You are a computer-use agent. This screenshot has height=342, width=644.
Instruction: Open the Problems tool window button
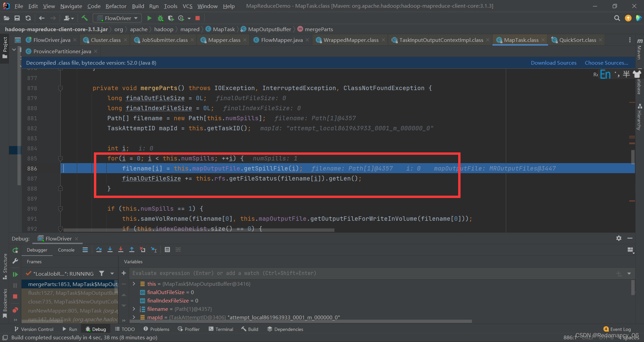click(x=156, y=329)
